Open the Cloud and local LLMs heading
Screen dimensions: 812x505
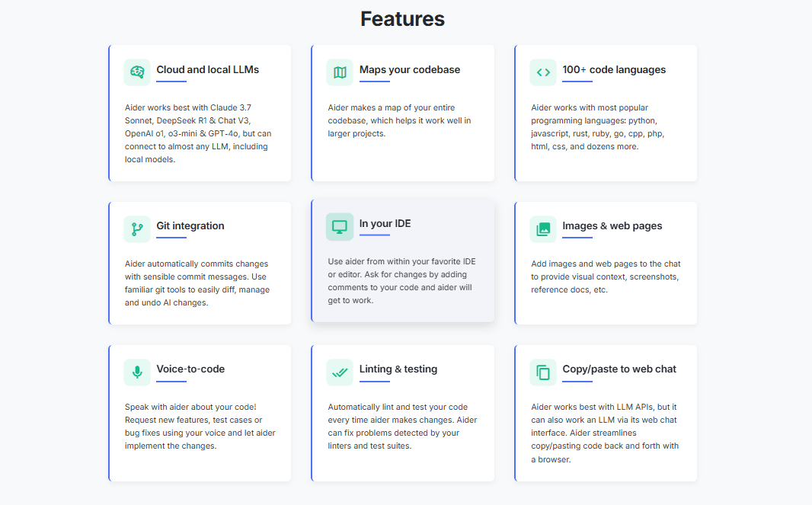click(207, 69)
